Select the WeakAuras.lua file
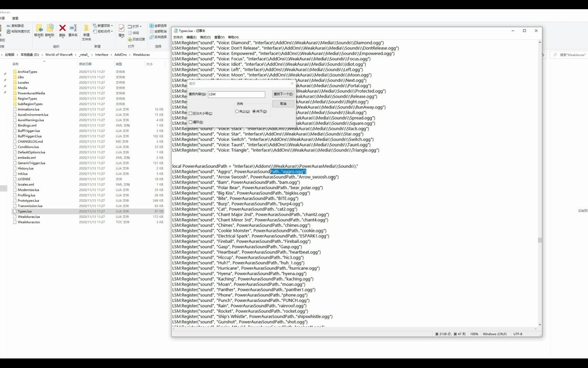588x368 pixels. tap(29, 217)
